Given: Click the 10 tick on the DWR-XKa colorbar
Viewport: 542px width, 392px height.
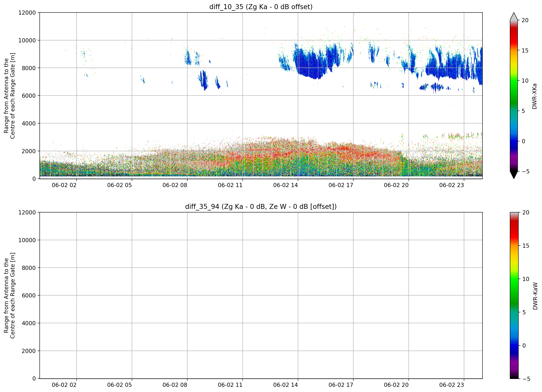Looking at the screenshot, I should click(525, 81).
